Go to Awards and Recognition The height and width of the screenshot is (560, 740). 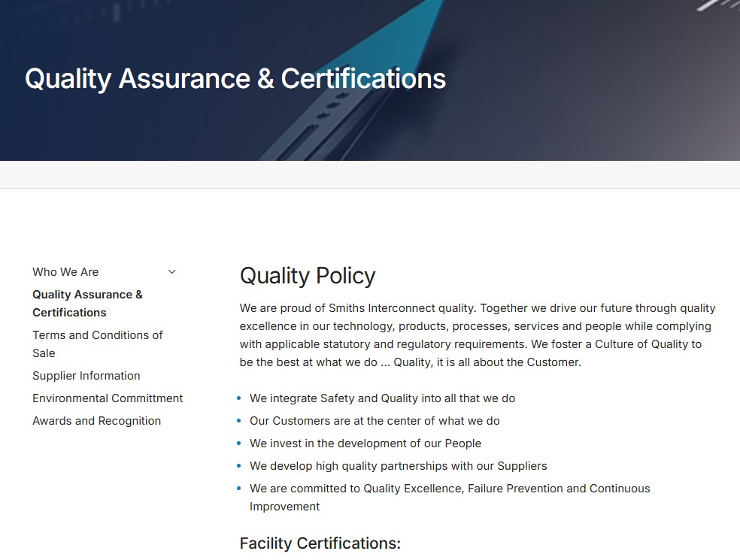click(96, 420)
